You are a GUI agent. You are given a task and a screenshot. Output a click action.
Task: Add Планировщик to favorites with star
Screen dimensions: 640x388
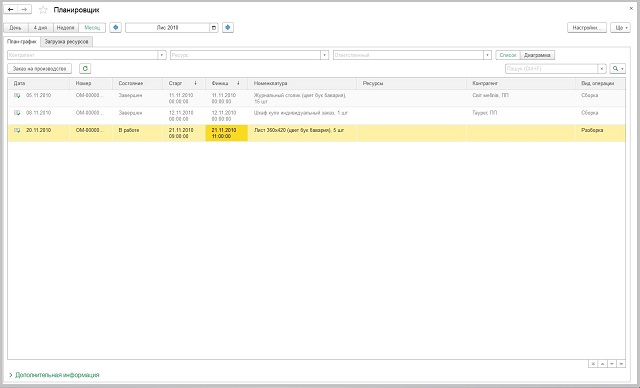coord(43,10)
